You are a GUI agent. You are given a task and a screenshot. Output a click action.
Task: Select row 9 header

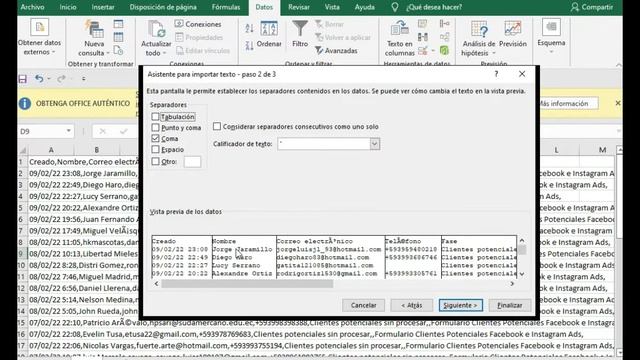(x=22, y=253)
